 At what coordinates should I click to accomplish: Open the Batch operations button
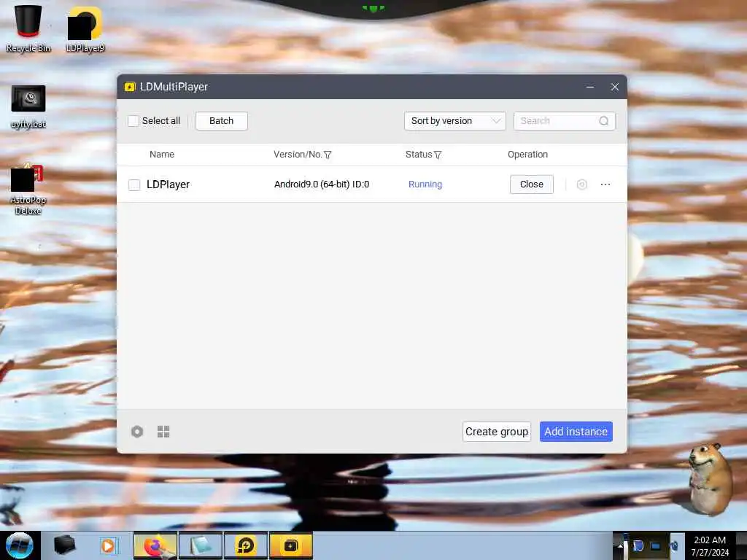(x=222, y=121)
